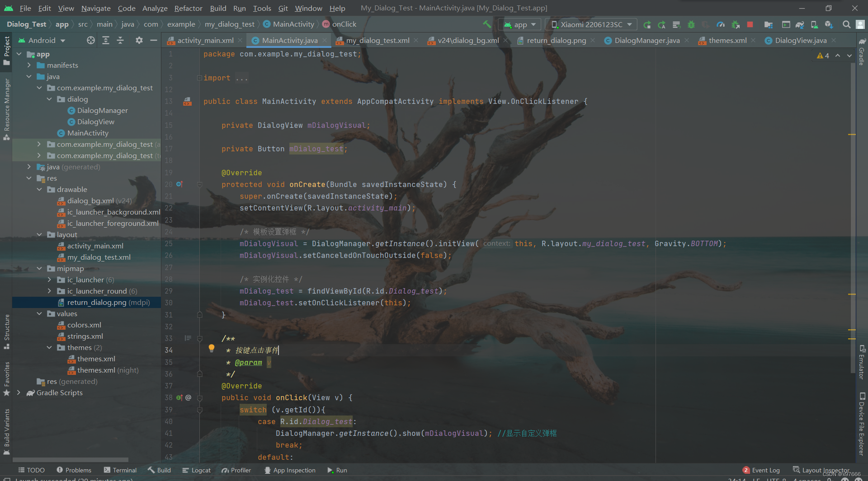Viewport: 868px width, 481px height.
Task: Open the Device Manager icon
Action: click(x=814, y=24)
